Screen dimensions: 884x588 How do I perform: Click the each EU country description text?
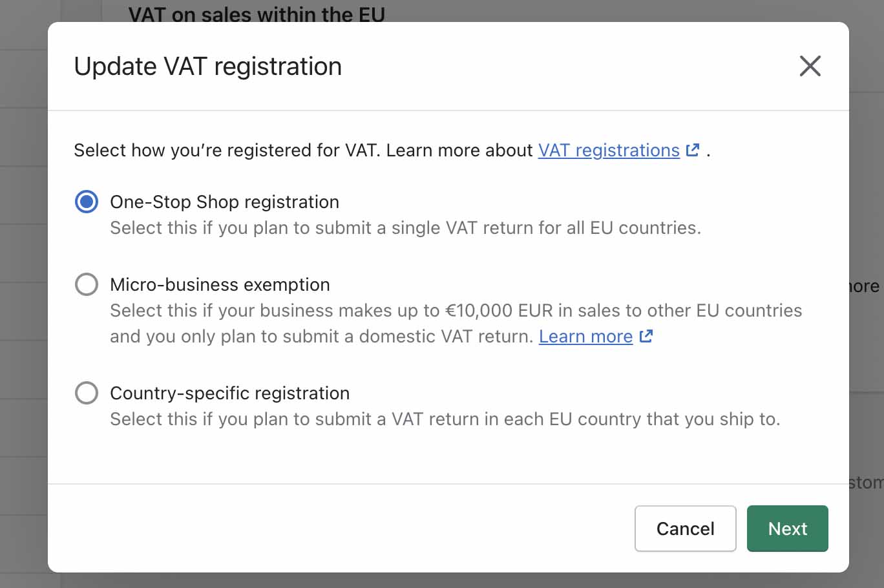[445, 419]
